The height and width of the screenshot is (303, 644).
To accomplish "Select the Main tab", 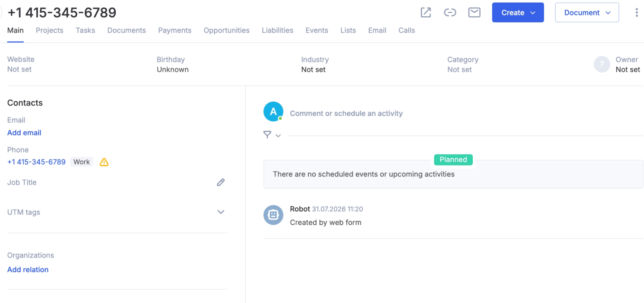I will point(15,30).
